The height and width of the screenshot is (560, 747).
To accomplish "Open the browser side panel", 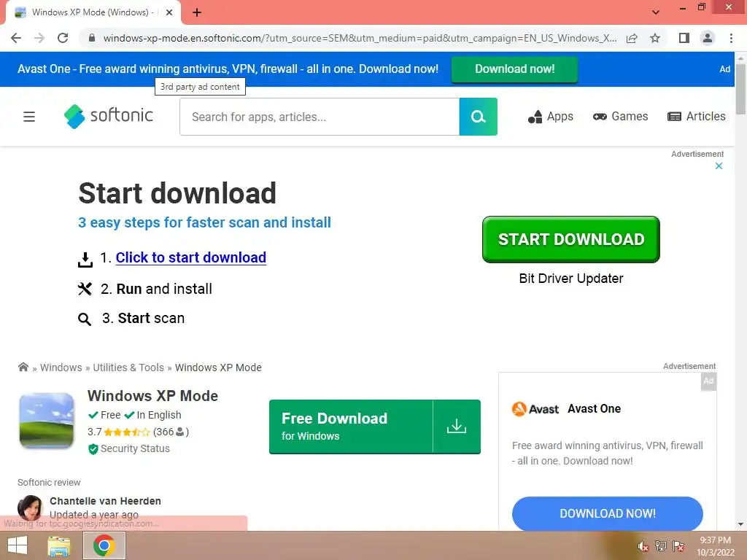I will [x=684, y=38].
